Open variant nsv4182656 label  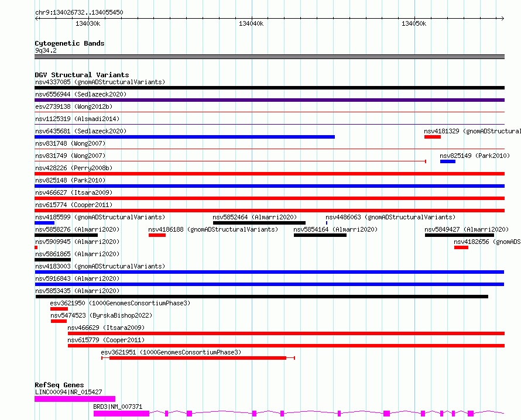coord(488,242)
